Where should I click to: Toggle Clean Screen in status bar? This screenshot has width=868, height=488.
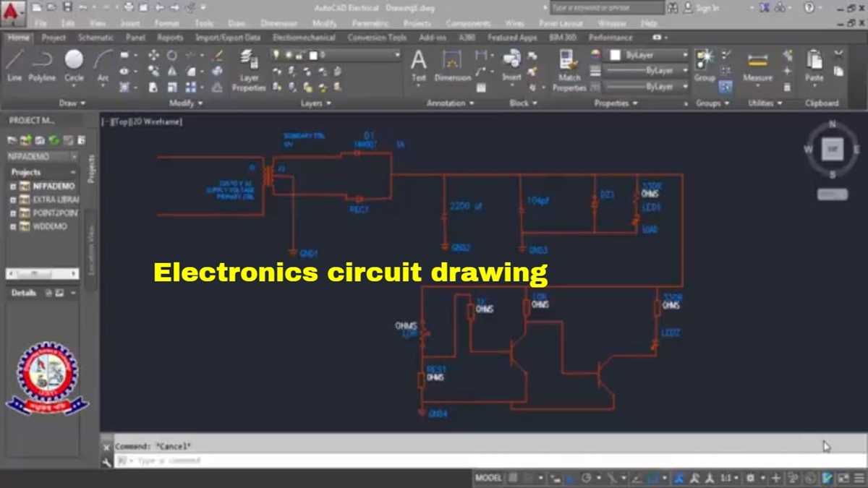tap(843, 478)
